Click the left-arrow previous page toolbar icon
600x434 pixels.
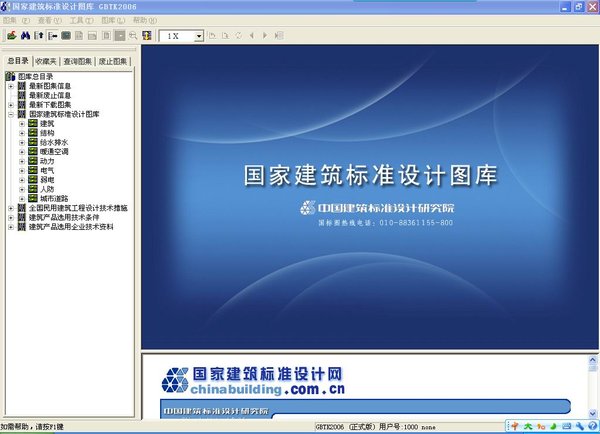(252, 36)
